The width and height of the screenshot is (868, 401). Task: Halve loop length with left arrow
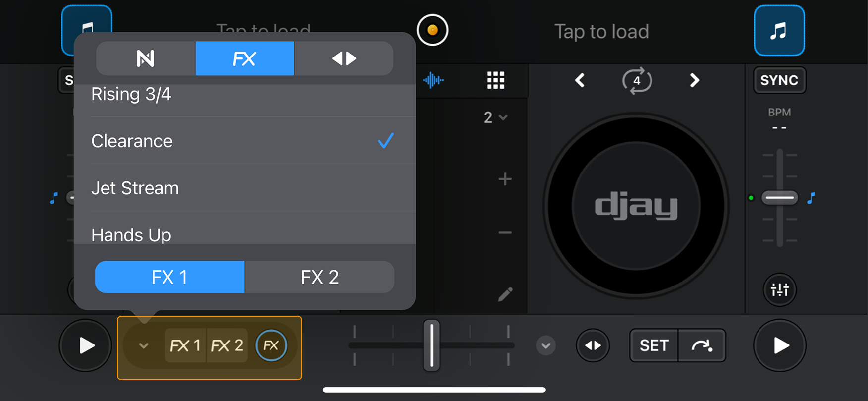(x=580, y=80)
